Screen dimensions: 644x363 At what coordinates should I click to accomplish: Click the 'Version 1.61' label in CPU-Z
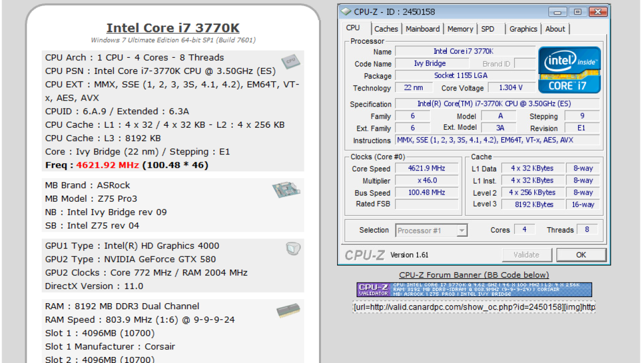410,255
